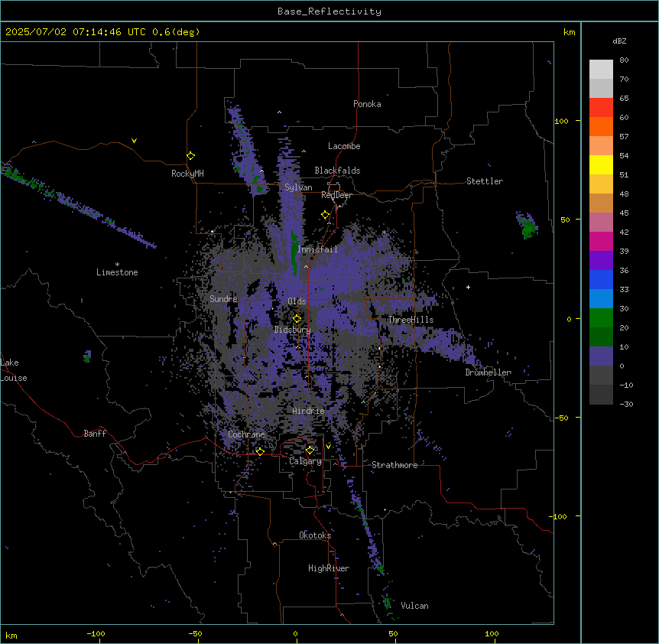
Task: Click the 0 km bottom axis tick label
Action: (x=295, y=633)
